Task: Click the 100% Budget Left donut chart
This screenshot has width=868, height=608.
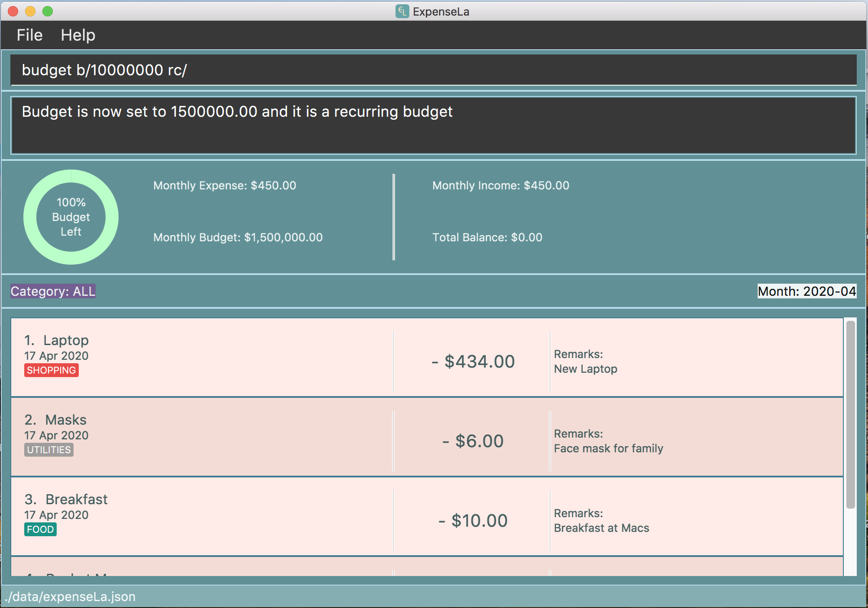Action: pyautogui.click(x=71, y=217)
